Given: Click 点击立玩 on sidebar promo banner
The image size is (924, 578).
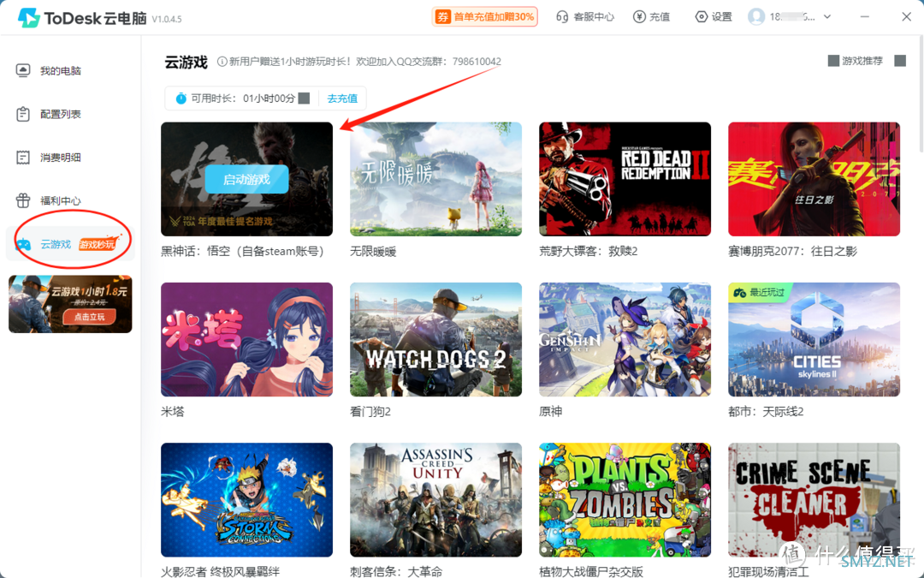Looking at the screenshot, I should 90,317.
